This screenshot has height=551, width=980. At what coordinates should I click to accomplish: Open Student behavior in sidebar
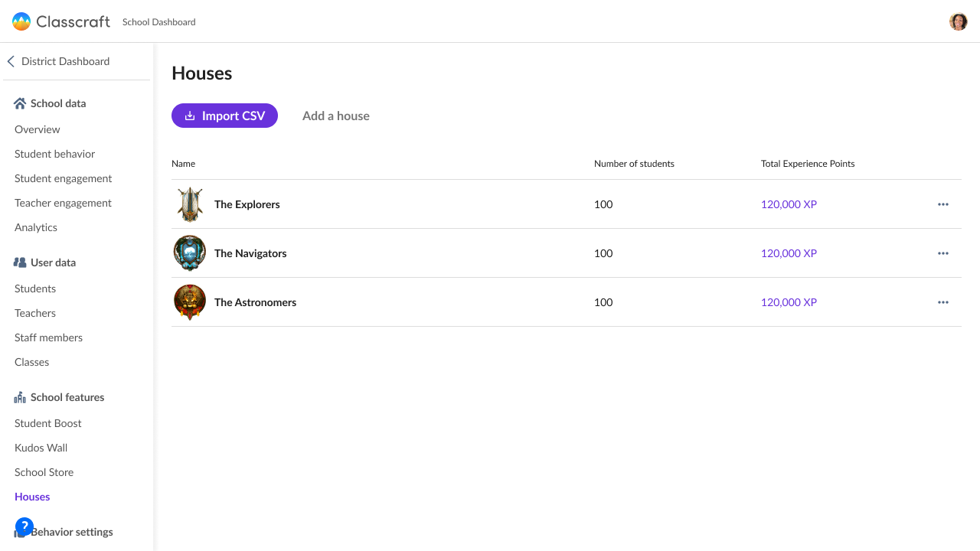54,154
